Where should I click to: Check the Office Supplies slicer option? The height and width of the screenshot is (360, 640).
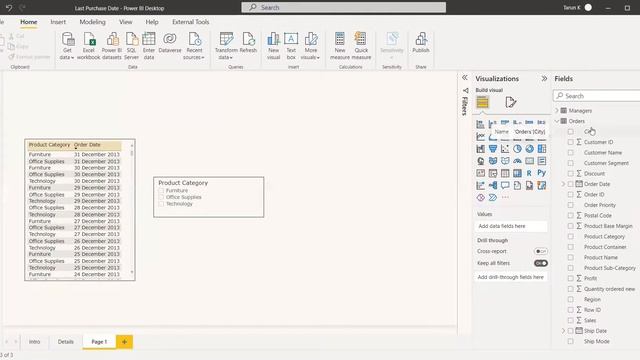161,197
